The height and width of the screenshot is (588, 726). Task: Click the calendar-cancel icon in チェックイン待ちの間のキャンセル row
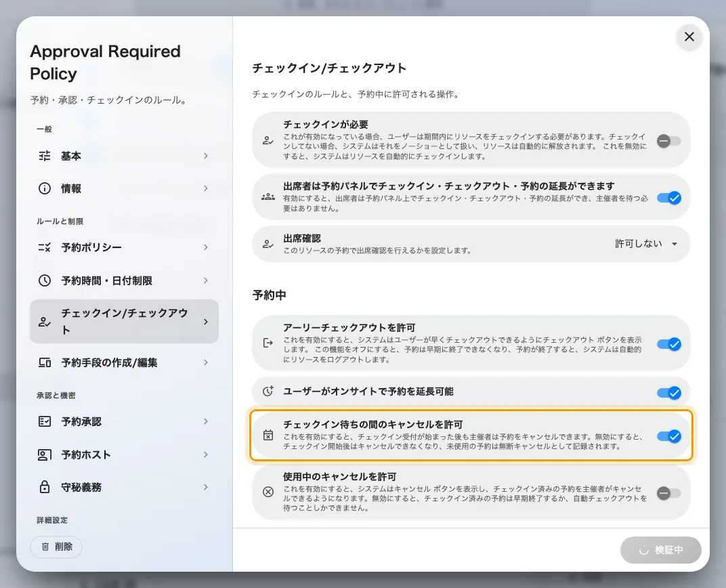click(x=268, y=435)
